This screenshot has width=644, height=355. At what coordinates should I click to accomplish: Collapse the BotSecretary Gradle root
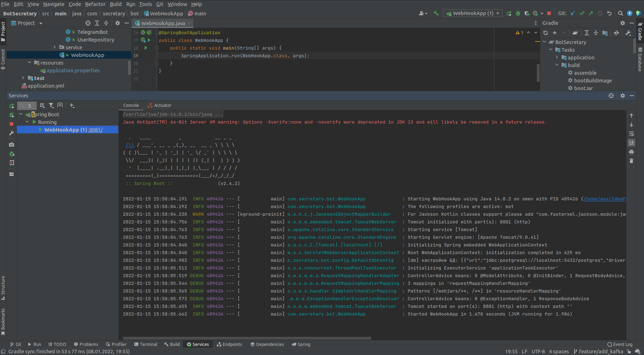[545, 42]
